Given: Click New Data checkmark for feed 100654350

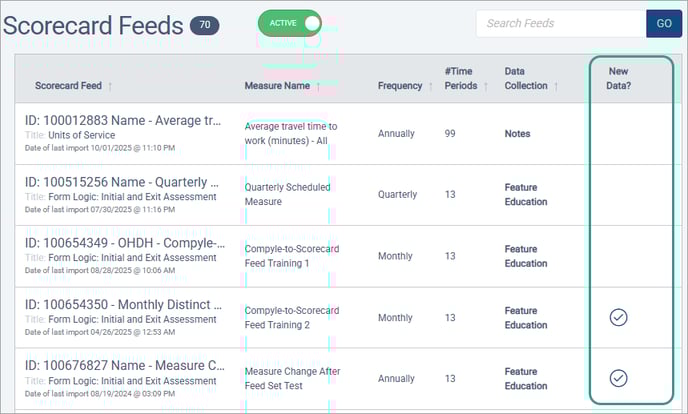Looking at the screenshot, I should coord(618,317).
